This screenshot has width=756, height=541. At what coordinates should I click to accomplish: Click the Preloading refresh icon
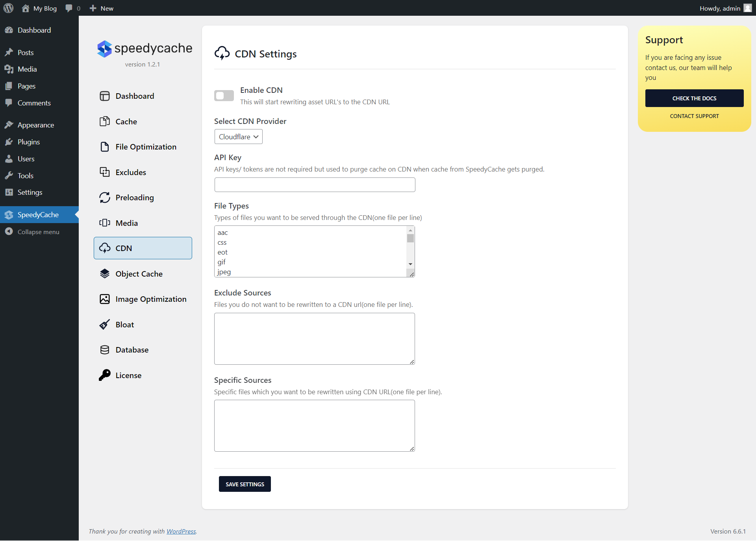(104, 198)
